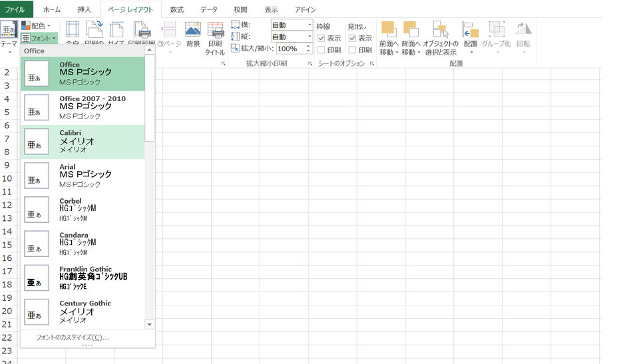The width and height of the screenshot is (639, 364).
Task: Switch to the 挿入 tab
Action: pos(84,9)
